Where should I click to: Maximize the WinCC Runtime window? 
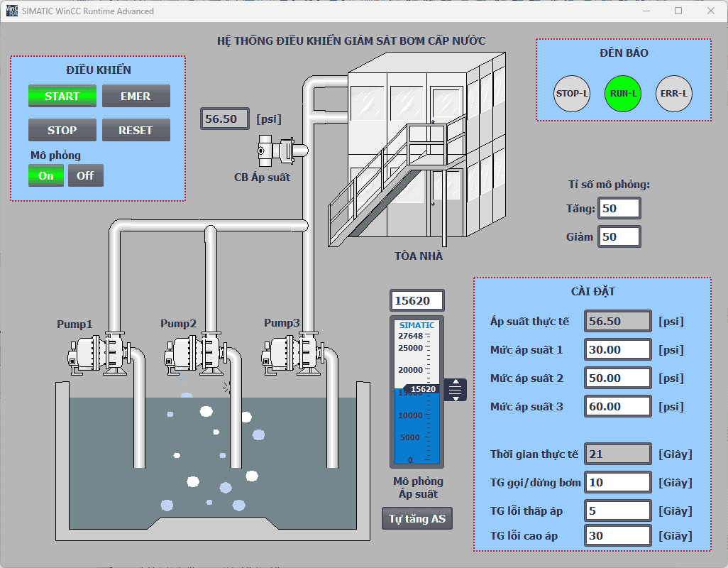click(678, 11)
